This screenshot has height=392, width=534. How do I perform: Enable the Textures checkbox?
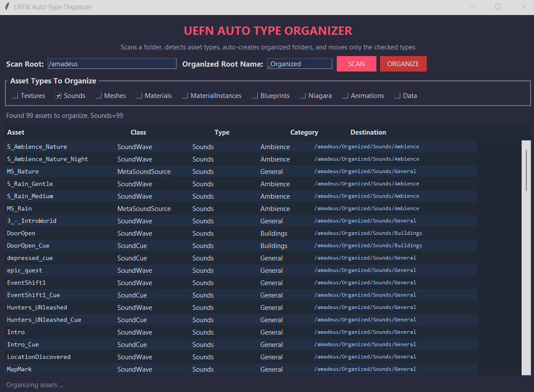(x=15, y=96)
